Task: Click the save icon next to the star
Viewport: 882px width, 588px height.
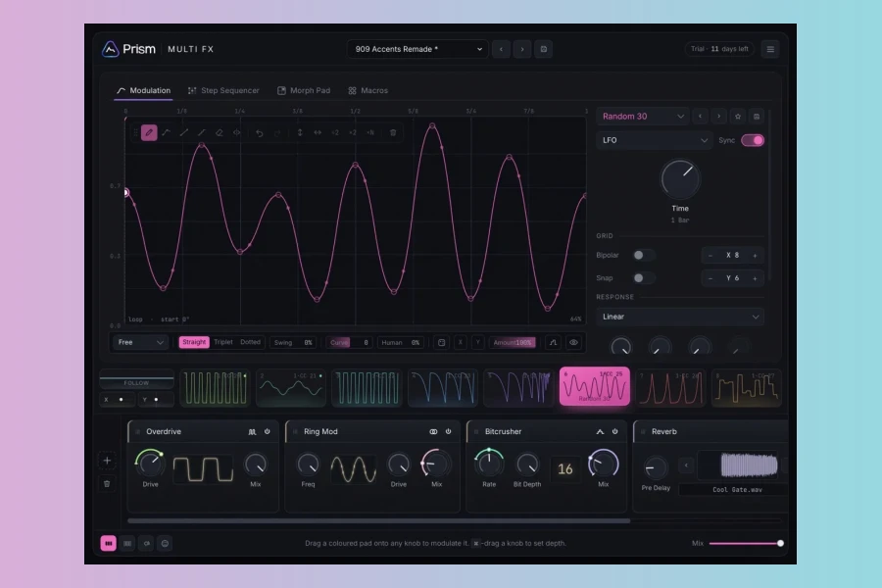Action: coord(757,117)
